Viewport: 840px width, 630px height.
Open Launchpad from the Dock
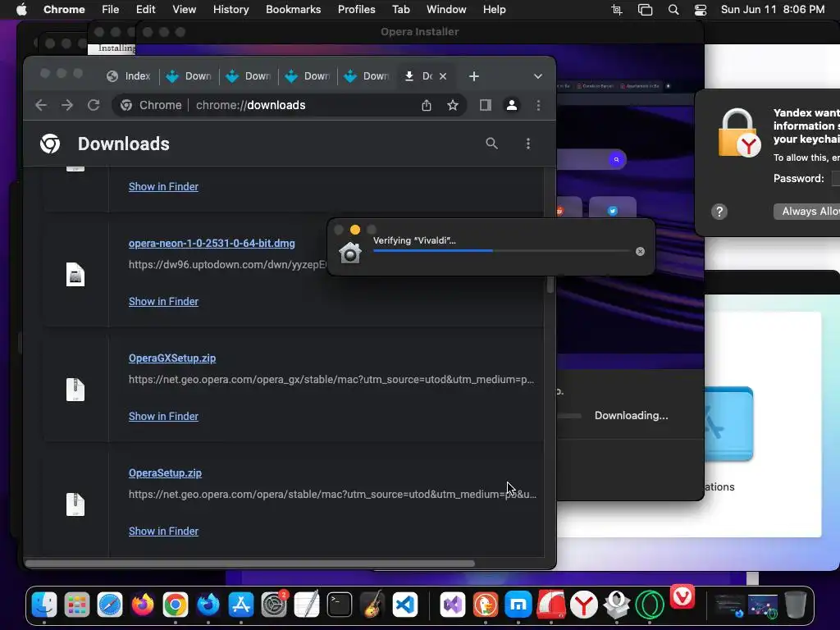pyautogui.click(x=77, y=605)
